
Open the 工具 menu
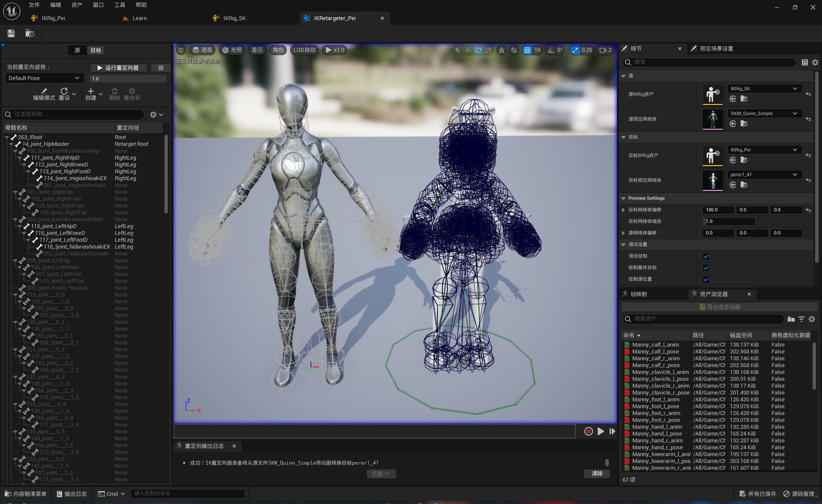pyautogui.click(x=119, y=5)
